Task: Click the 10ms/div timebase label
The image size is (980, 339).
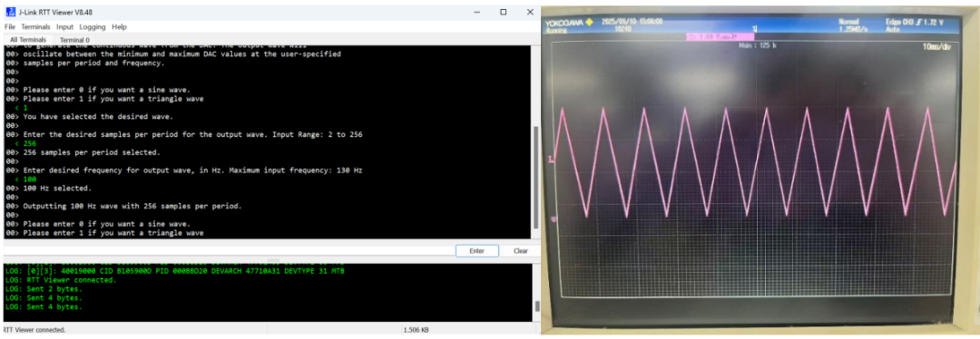Action: coord(936,47)
